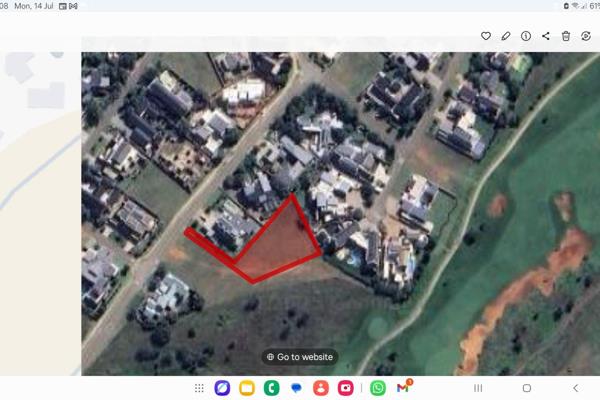Tap the Bixby Vision eye icon
Image resolution: width=600 pixels, height=400 pixels.
(x=585, y=36)
